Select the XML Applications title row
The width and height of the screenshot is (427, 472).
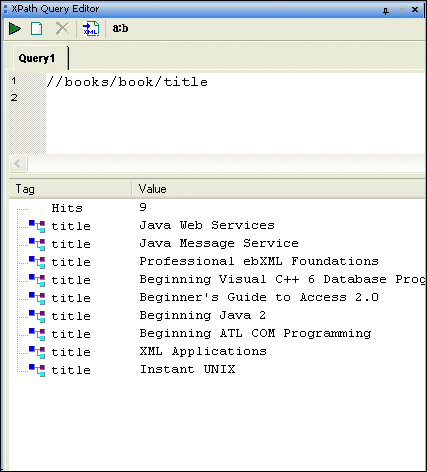coord(217,352)
